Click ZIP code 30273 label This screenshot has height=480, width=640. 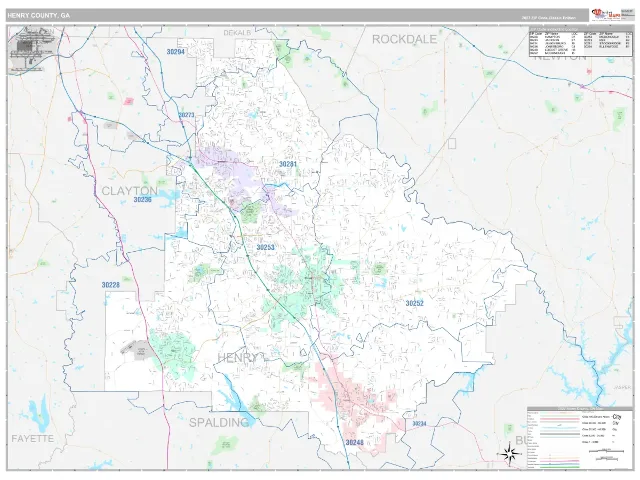(186, 115)
